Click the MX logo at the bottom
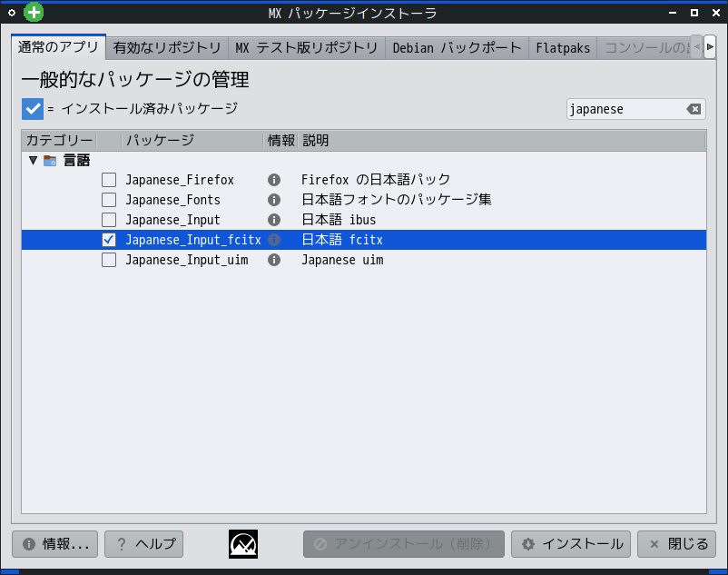 pos(242,543)
